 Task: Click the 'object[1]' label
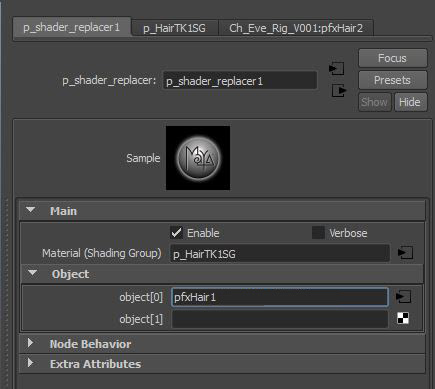(141, 319)
